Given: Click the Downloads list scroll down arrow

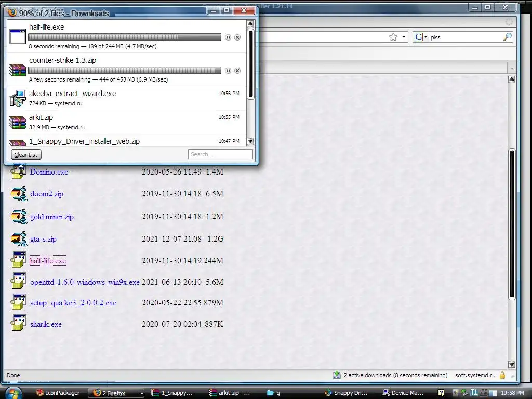Looking at the screenshot, I should 250,141.
